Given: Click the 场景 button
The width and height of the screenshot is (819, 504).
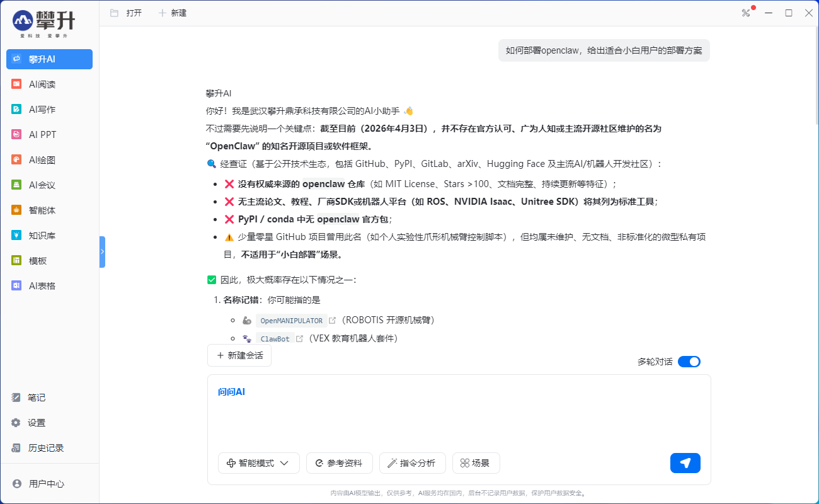Looking at the screenshot, I should pos(476,463).
